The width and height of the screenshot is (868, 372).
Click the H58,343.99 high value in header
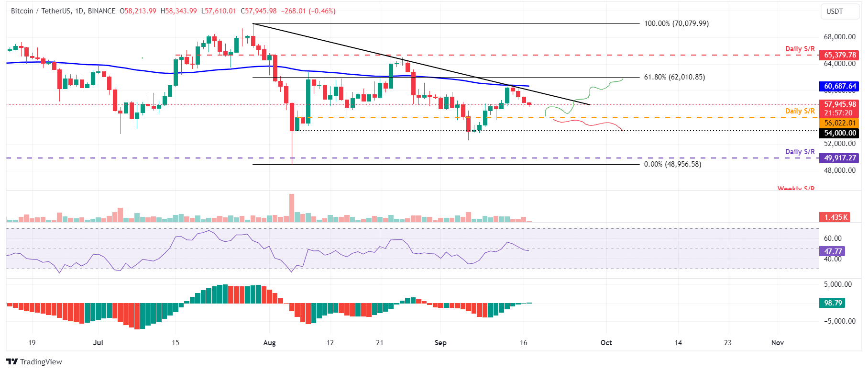(x=178, y=11)
